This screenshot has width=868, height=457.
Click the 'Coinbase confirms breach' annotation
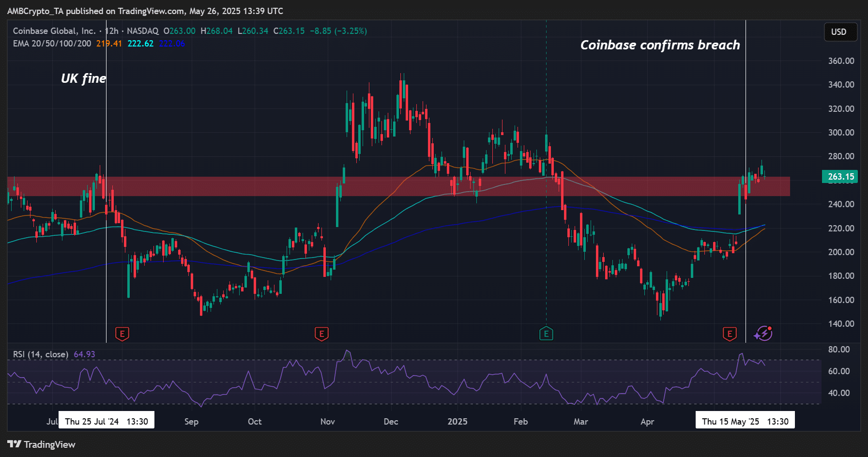point(660,45)
